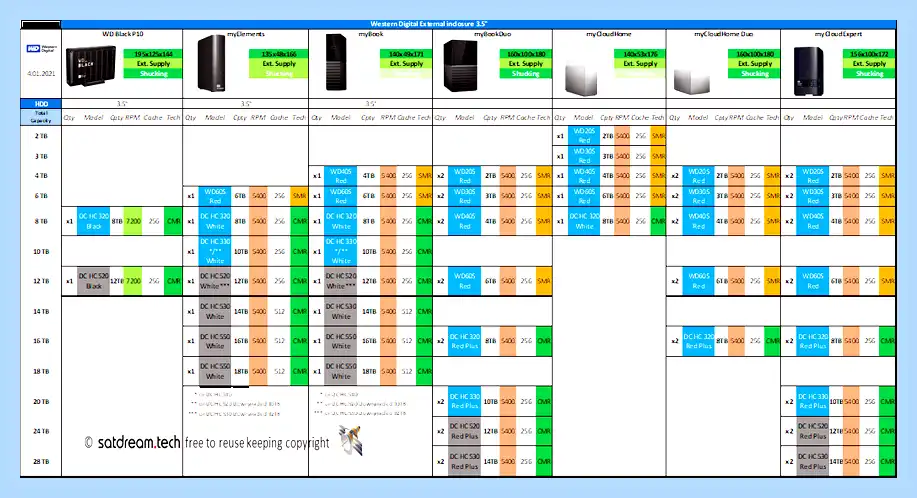Click the WD Black P10 drive image
Screen dimensions: 917x498
[91, 67]
